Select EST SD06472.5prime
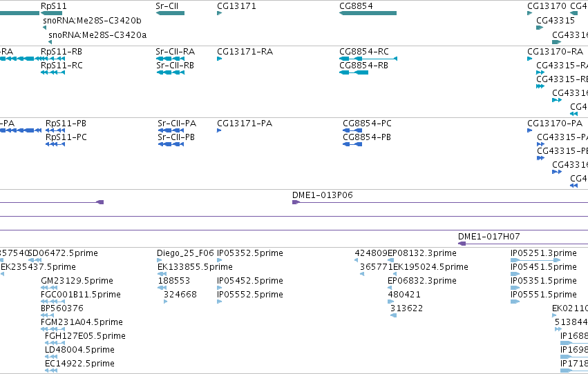Viewport: 588px width, 374px height. point(63,253)
